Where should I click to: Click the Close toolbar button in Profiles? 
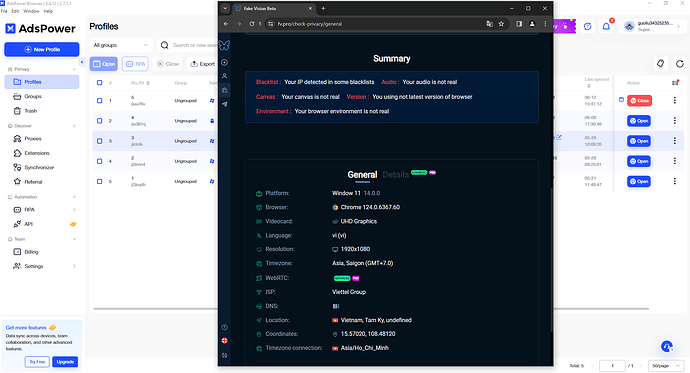click(x=168, y=64)
